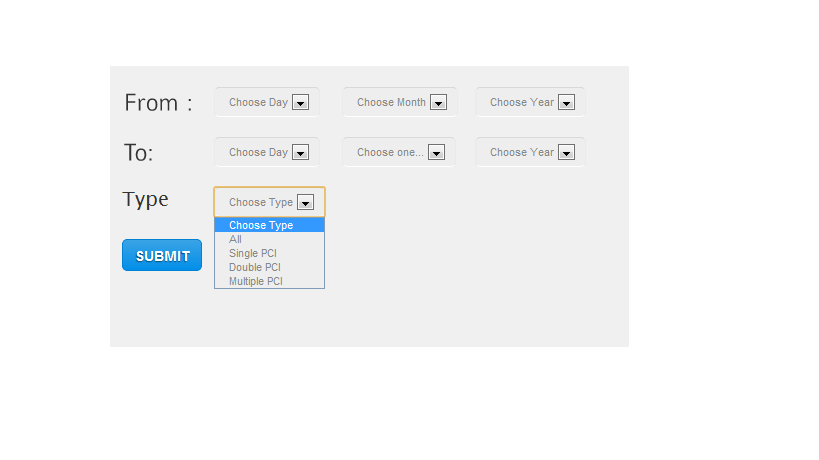The height and width of the screenshot is (460, 819).
Task: Click the From row Choose Year arrow icon
Action: coord(566,102)
